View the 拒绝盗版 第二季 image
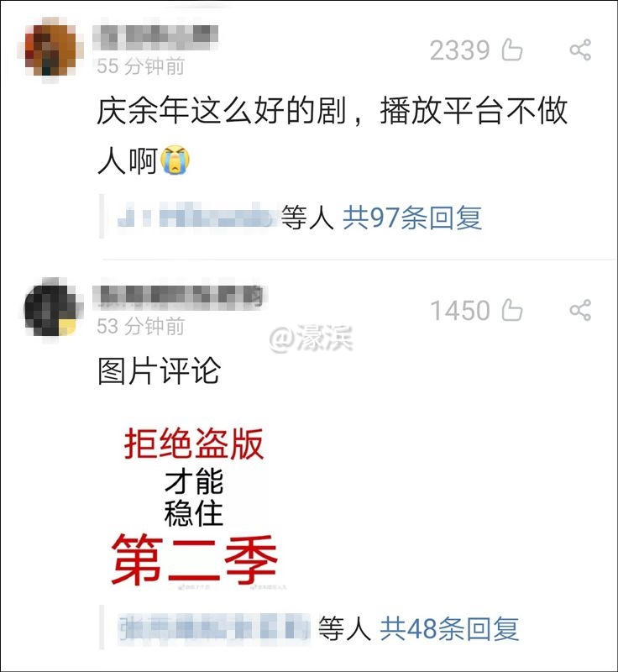The height and width of the screenshot is (672, 618). click(195, 508)
